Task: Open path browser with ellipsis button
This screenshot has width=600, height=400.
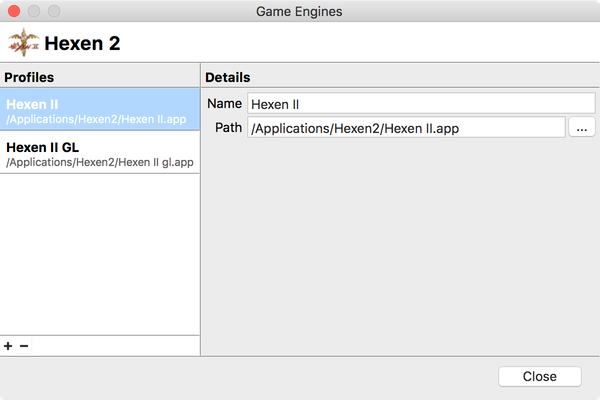Action: (581, 127)
